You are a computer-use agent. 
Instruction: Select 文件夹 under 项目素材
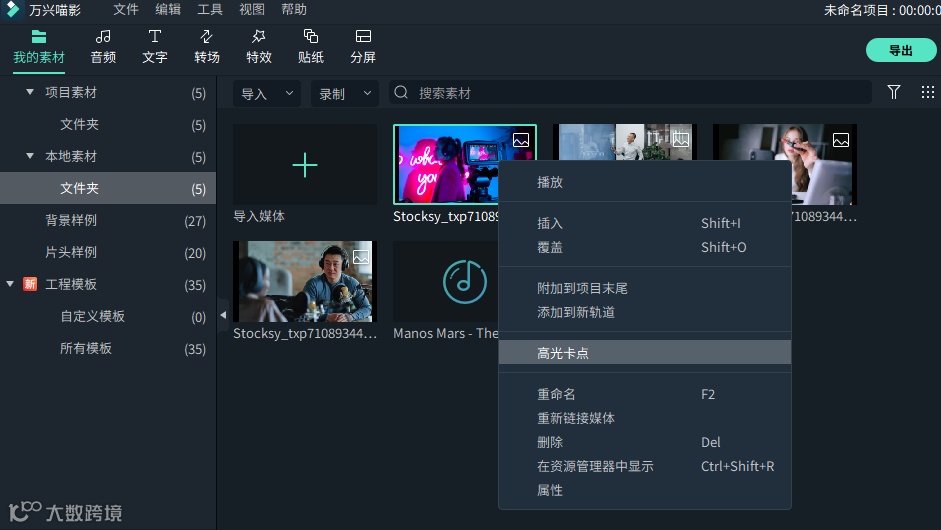tap(108, 124)
